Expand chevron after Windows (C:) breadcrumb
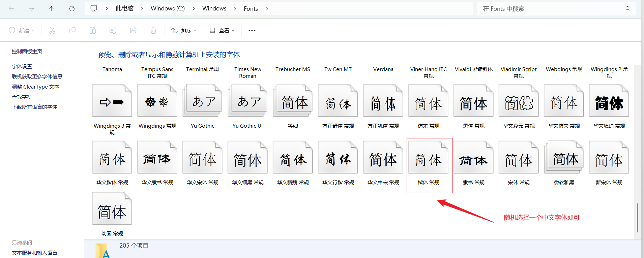This screenshot has width=644, height=258. (194, 9)
